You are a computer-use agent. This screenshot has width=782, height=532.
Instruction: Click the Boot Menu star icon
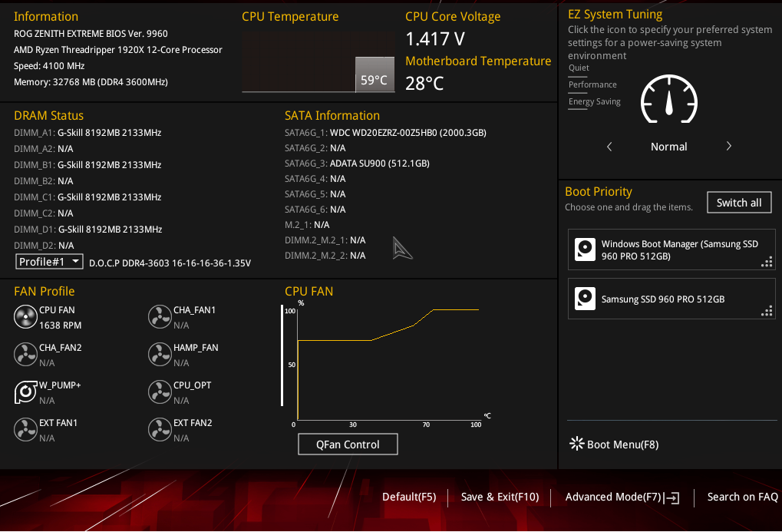[576, 444]
